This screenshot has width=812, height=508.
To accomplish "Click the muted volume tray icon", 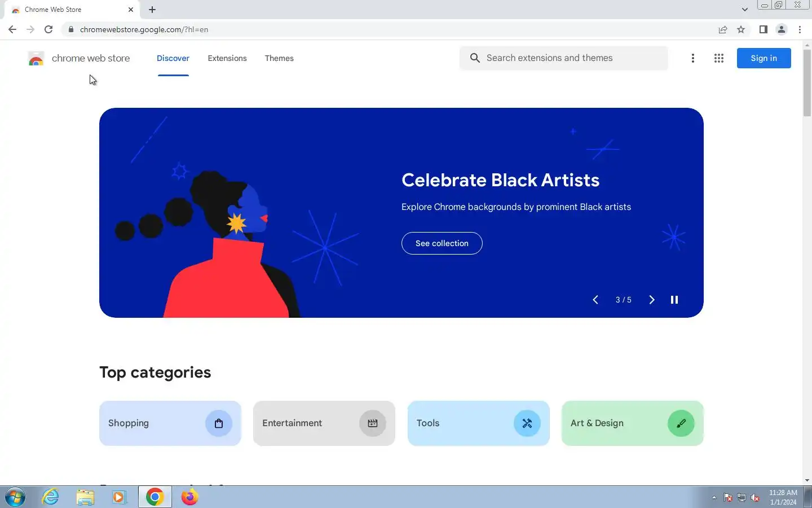I will (755, 498).
